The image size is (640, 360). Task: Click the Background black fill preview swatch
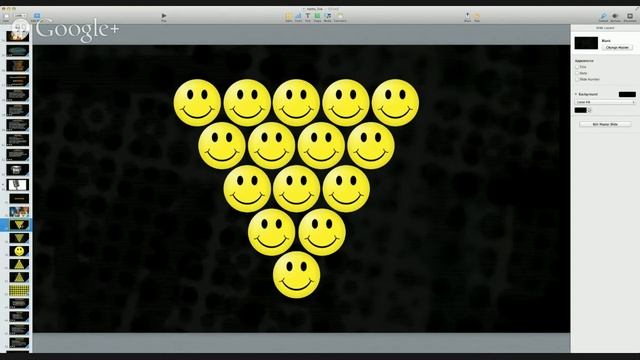coord(627,94)
